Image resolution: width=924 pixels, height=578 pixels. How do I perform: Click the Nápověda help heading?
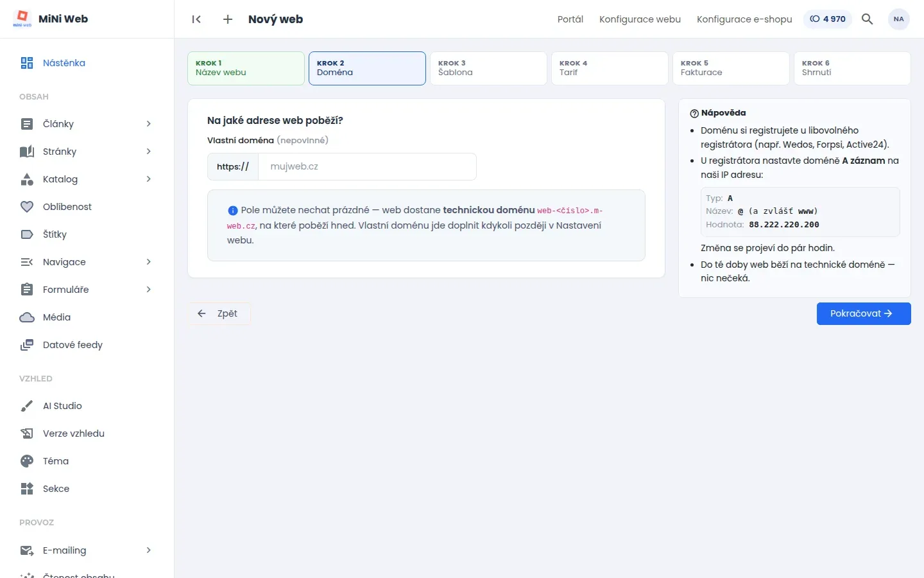coord(718,113)
